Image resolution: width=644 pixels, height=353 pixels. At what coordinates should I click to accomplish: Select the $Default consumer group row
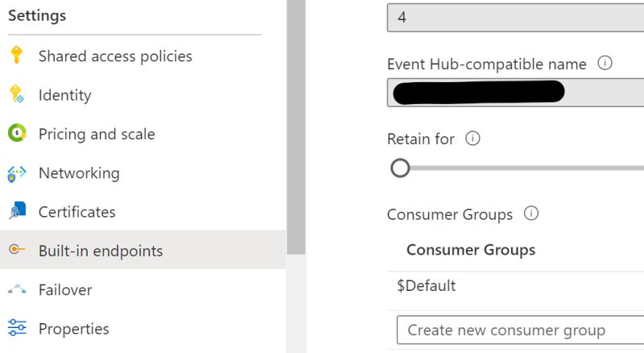pos(427,286)
